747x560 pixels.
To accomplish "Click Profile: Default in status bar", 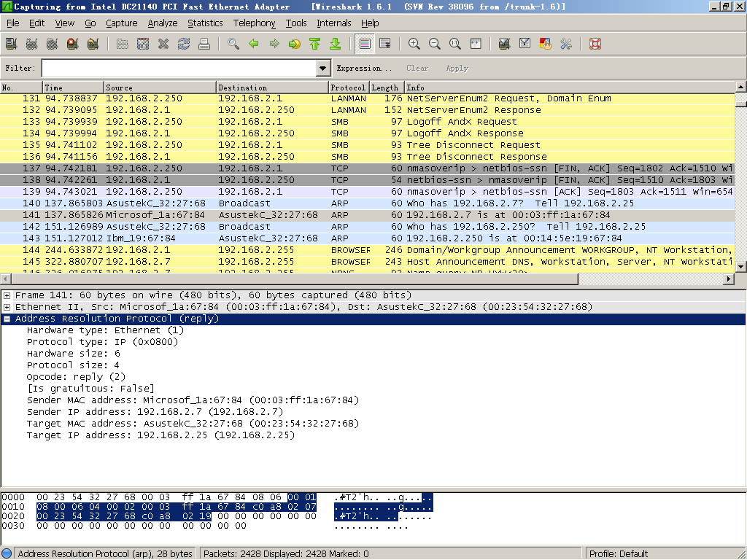I will tap(619, 553).
